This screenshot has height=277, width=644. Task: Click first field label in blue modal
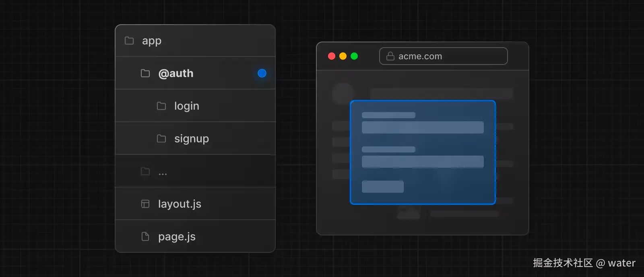point(388,115)
